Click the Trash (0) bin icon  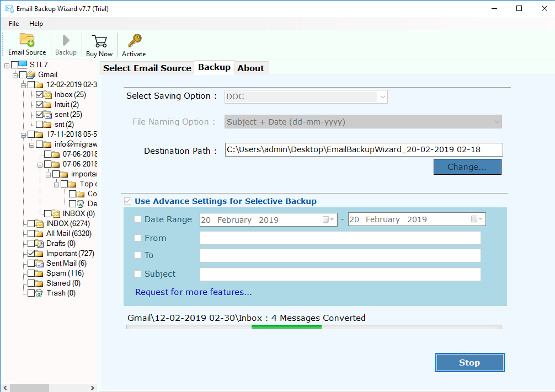(39, 293)
